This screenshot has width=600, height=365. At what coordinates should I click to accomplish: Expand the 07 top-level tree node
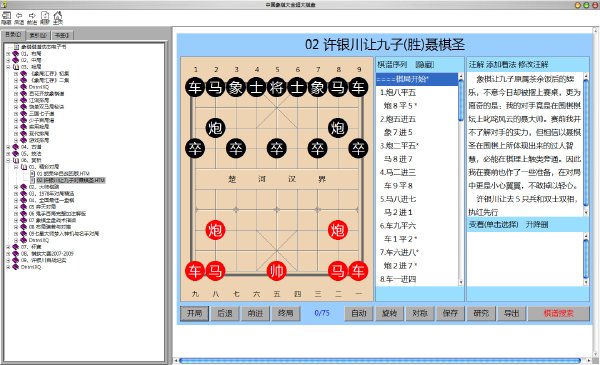click(8, 247)
